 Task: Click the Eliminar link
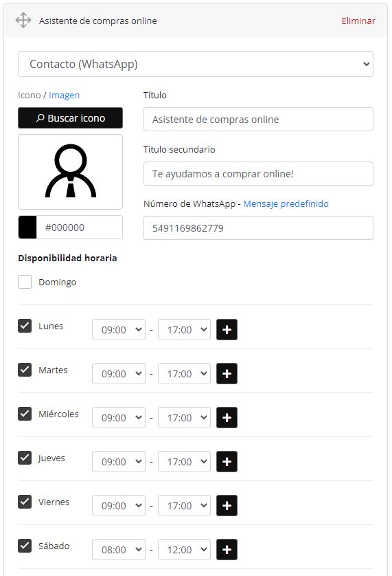click(358, 21)
